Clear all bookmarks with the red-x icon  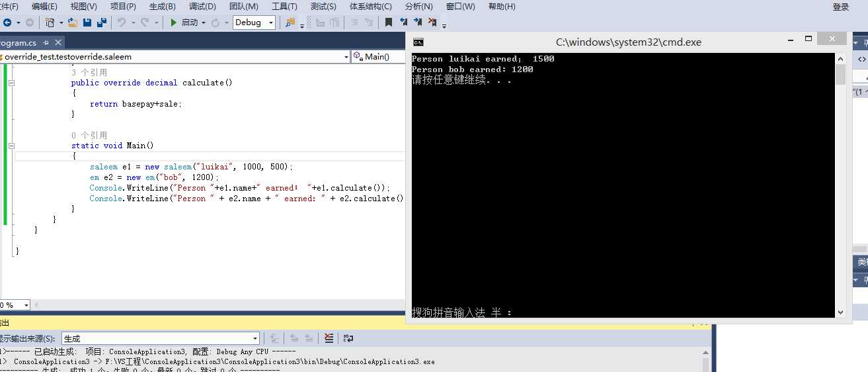click(432, 23)
